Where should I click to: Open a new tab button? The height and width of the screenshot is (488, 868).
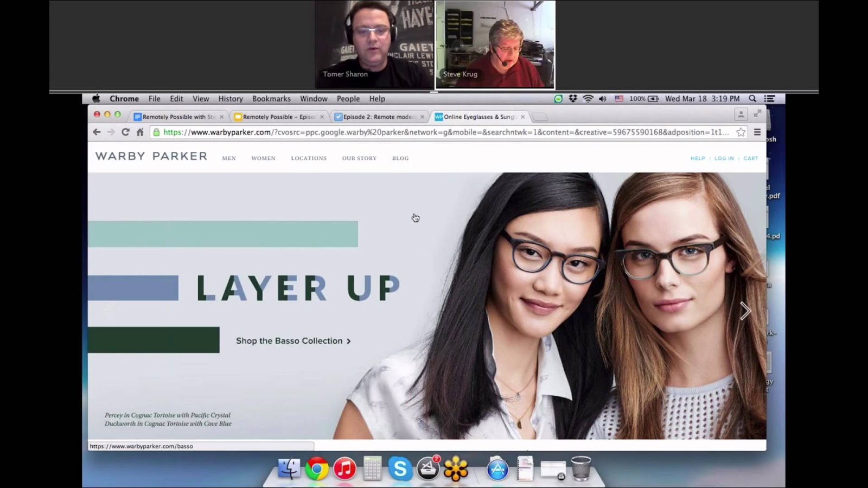(x=540, y=117)
